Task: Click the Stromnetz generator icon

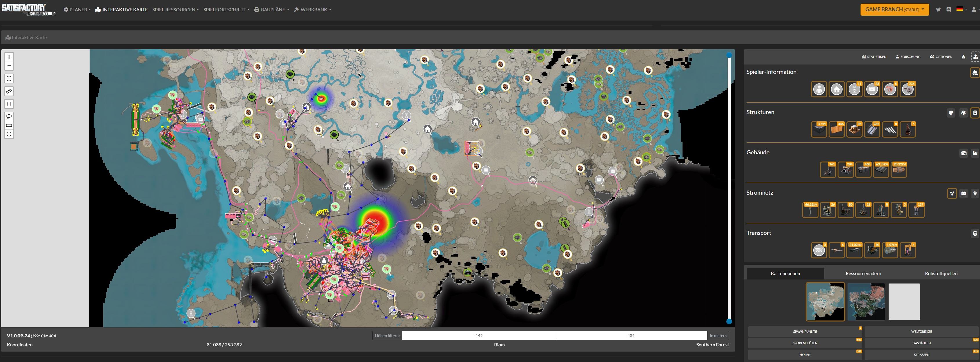Action: (x=963, y=193)
